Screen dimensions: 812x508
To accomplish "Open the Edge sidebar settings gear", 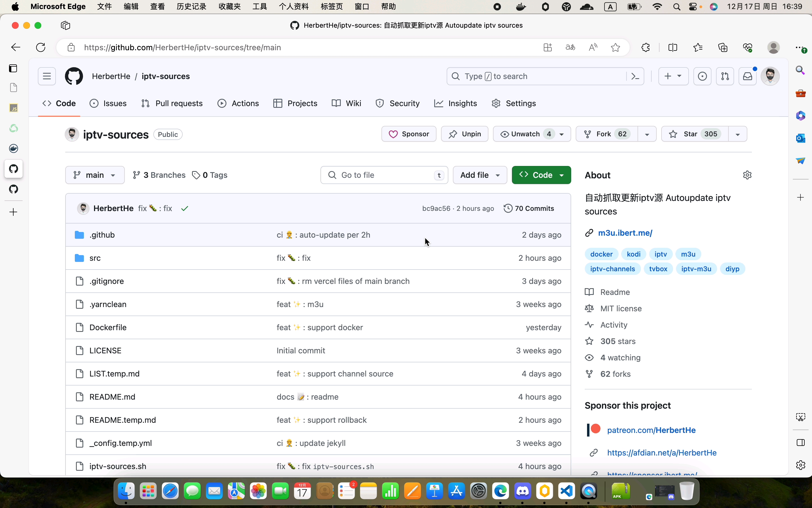I will (x=801, y=465).
